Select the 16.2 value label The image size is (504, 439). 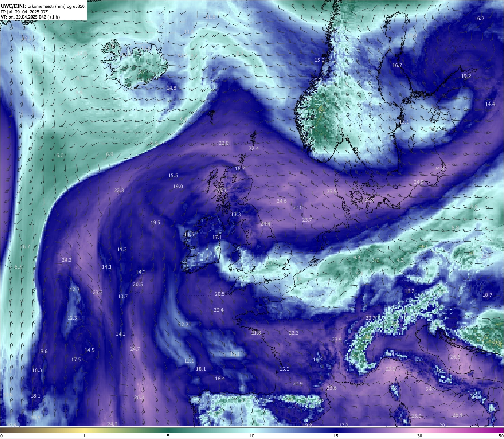click(x=479, y=18)
